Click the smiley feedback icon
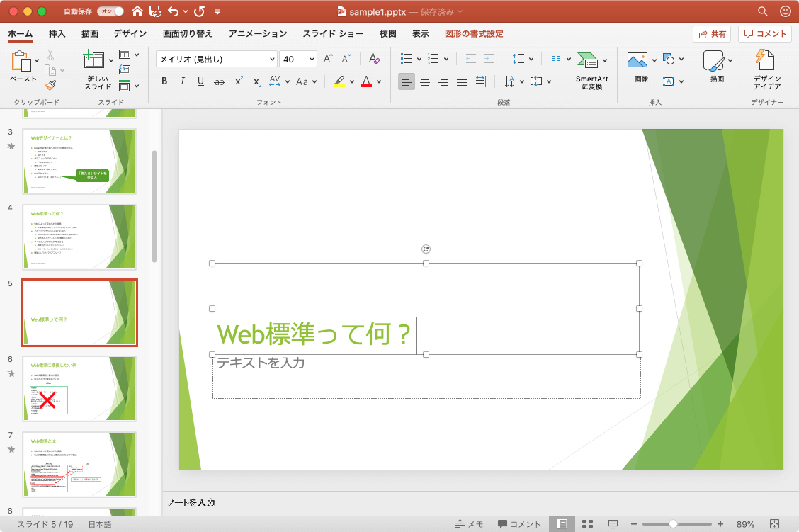Screen dimensions: 799x532 click(x=786, y=11)
